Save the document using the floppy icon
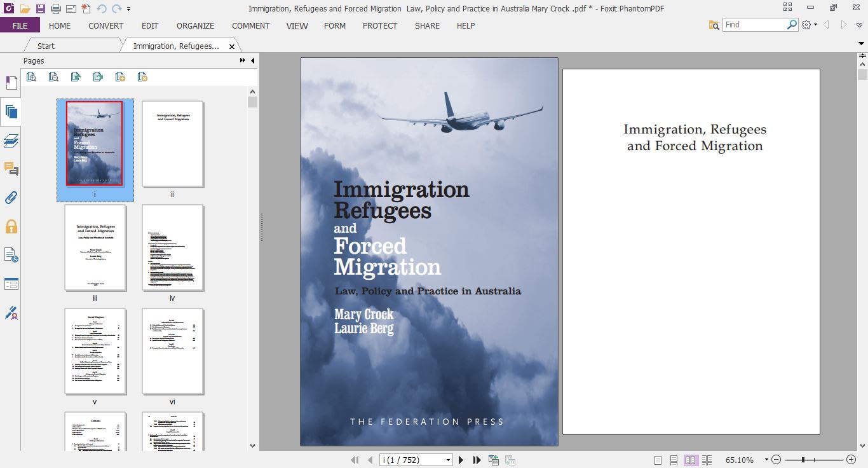Image resolution: width=868 pixels, height=468 pixels. [x=41, y=9]
